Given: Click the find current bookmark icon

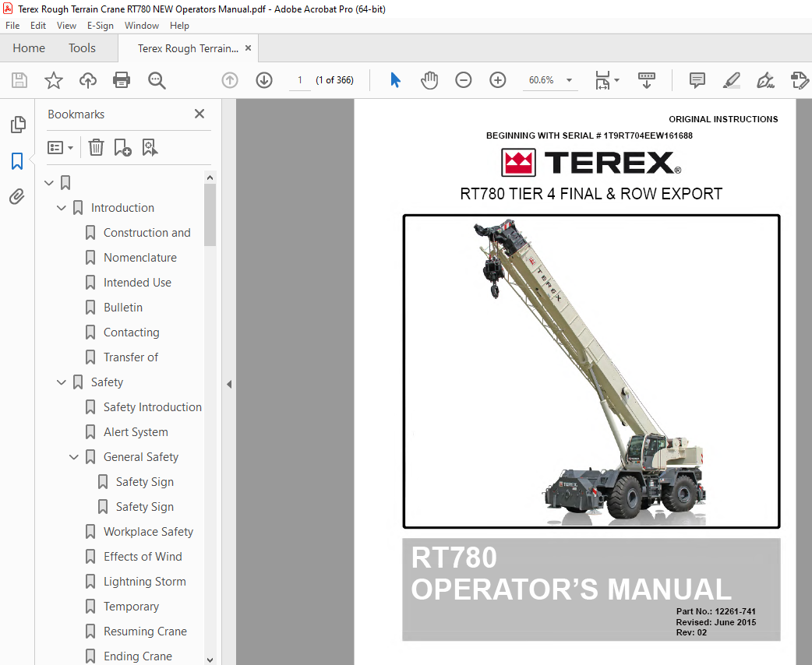Looking at the screenshot, I should coord(150,147).
